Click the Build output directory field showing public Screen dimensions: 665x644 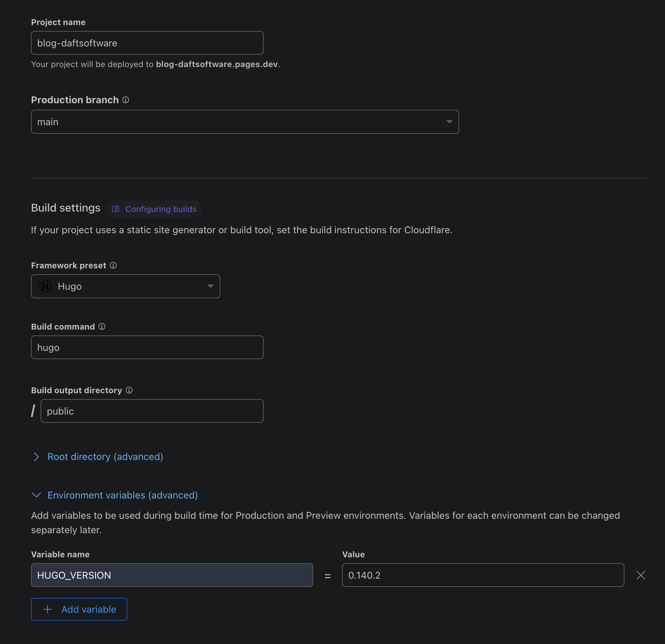152,411
